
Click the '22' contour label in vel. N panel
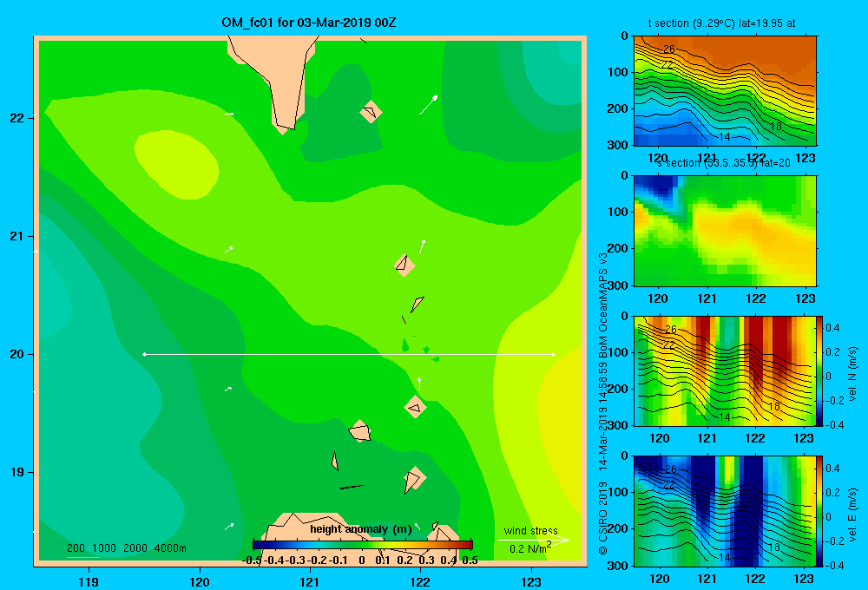(x=669, y=345)
